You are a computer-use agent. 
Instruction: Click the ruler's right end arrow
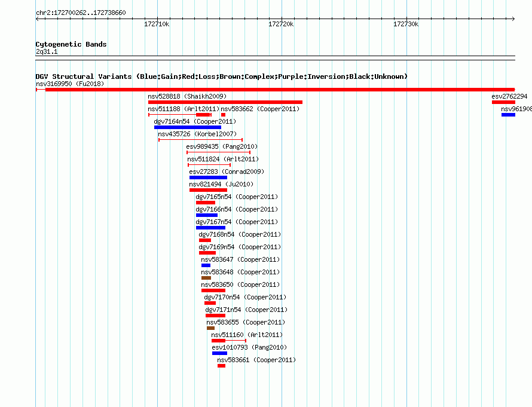click(x=513, y=19)
